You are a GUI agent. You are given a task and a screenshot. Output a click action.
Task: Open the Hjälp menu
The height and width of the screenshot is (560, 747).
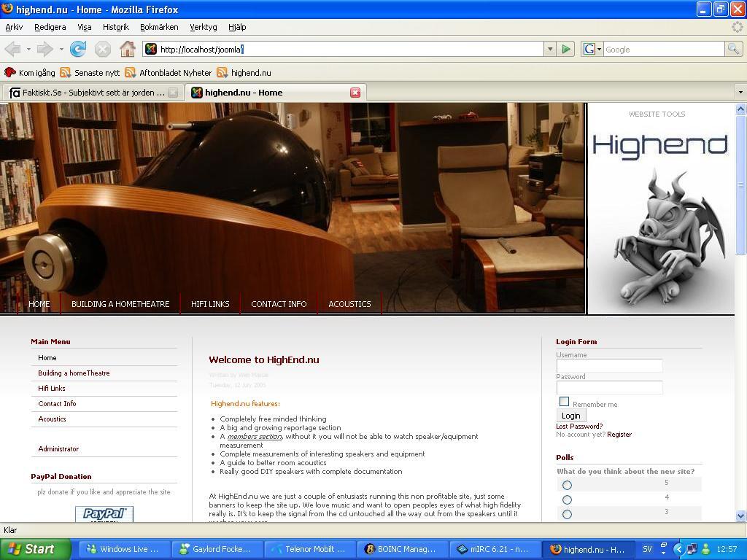pyautogui.click(x=237, y=27)
